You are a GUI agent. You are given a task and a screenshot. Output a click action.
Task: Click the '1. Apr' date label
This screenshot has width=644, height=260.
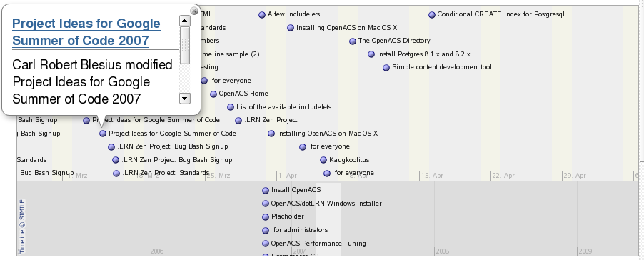pyautogui.click(x=287, y=176)
